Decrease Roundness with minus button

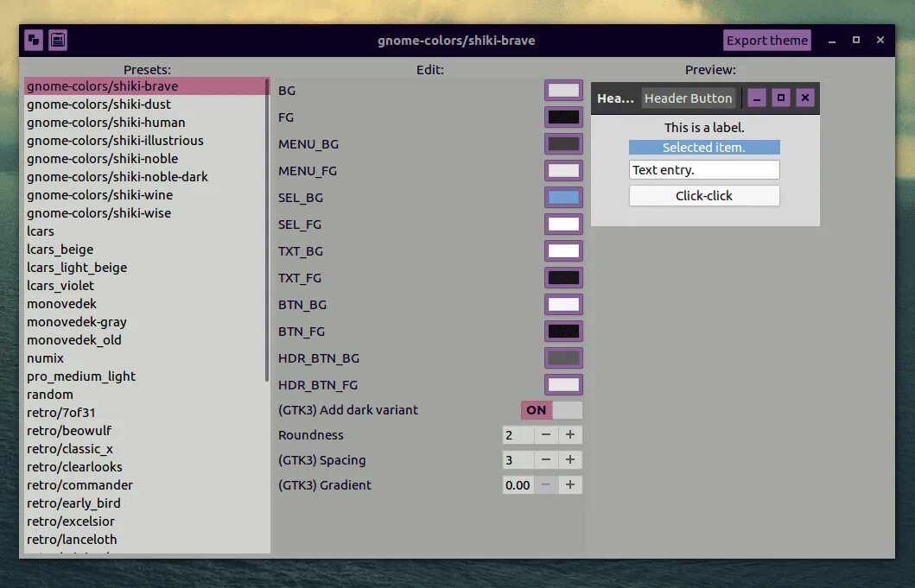click(545, 434)
